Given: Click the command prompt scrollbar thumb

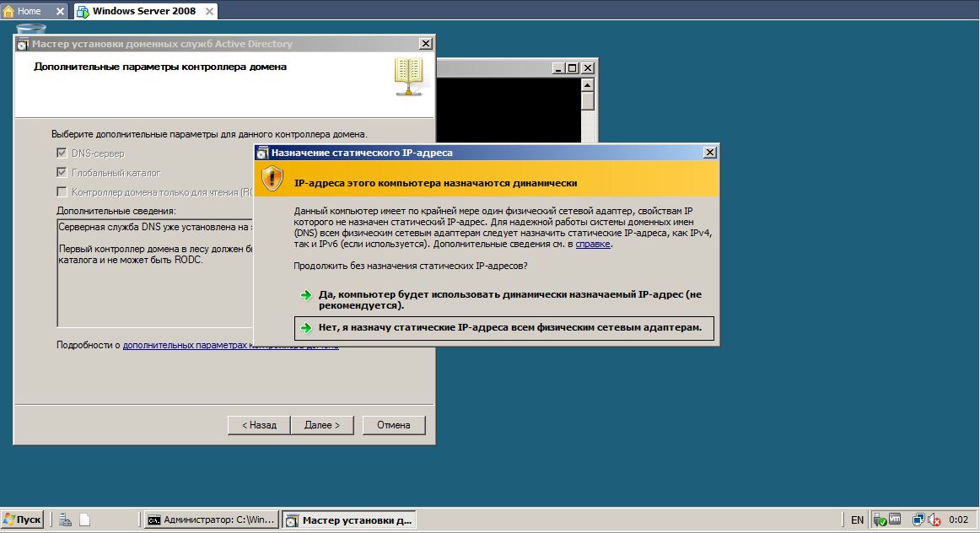Looking at the screenshot, I should pyautogui.click(x=587, y=101).
